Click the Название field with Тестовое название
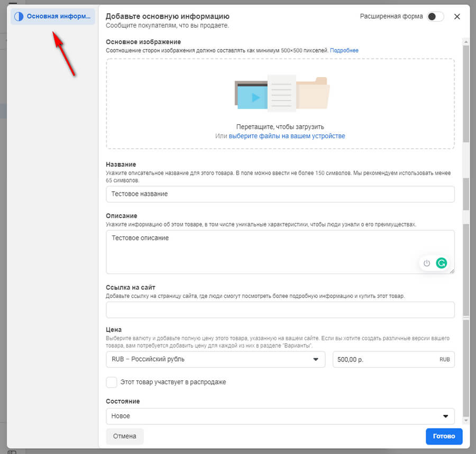This screenshot has width=476, height=454. [x=280, y=194]
